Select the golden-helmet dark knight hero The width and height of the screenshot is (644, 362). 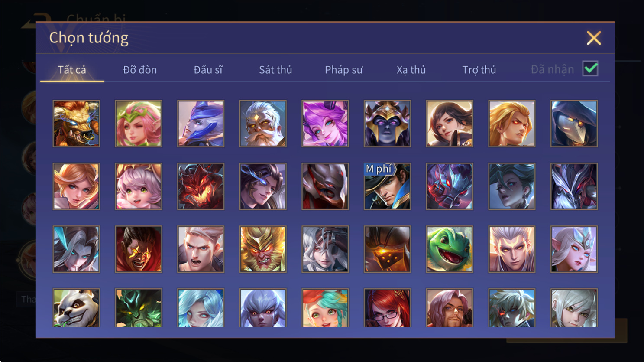[387, 124]
